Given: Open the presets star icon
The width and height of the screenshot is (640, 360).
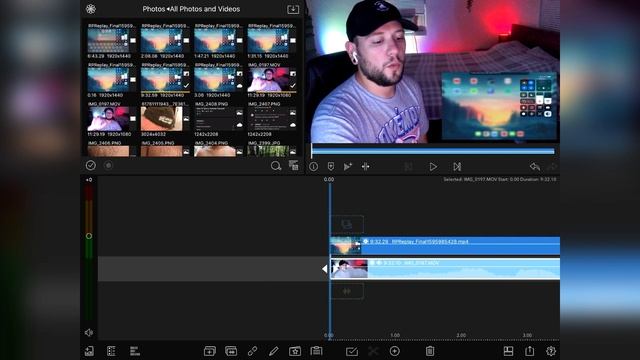Looking at the screenshot, I should point(295,351).
